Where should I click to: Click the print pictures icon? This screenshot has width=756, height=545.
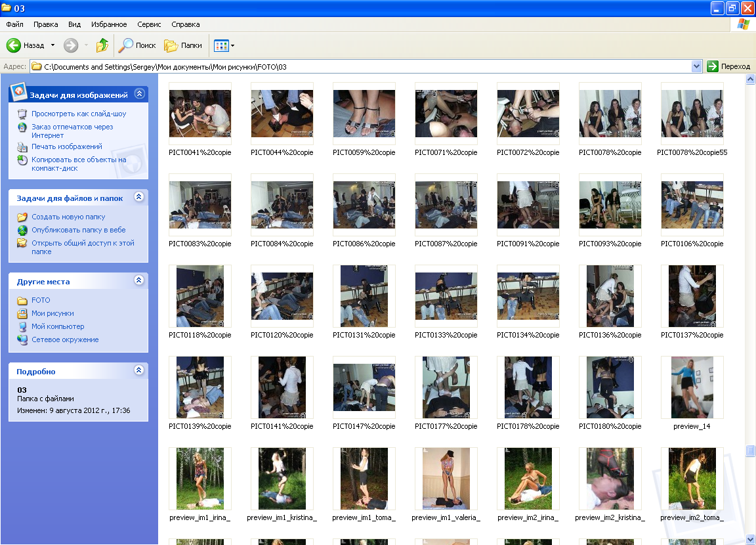[22, 147]
